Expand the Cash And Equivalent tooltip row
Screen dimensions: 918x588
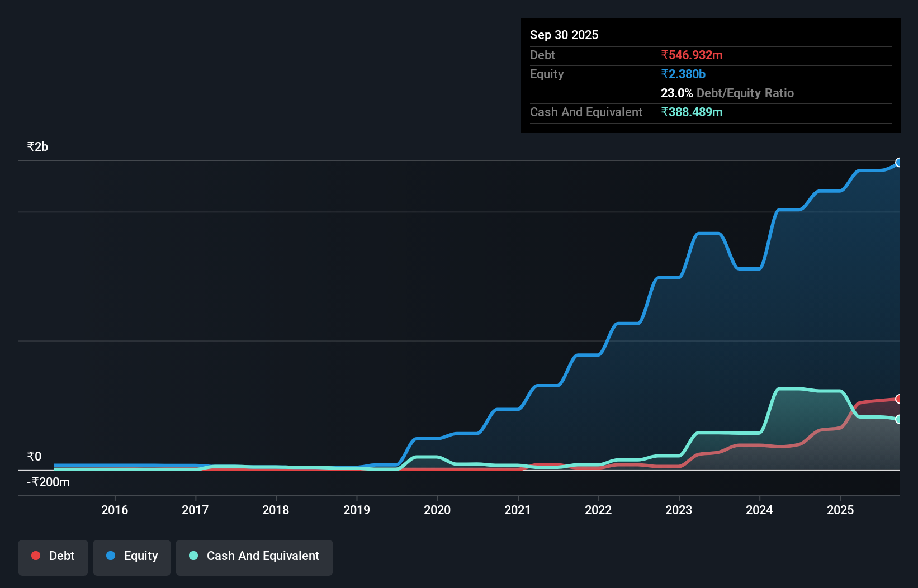[585, 112]
